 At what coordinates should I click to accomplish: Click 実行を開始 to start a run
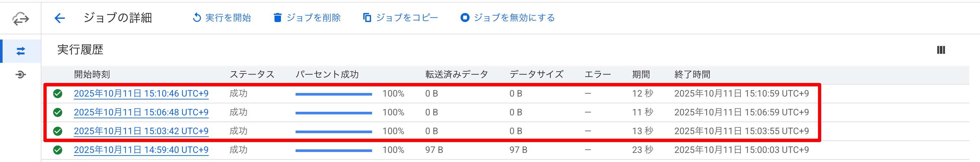click(x=222, y=18)
